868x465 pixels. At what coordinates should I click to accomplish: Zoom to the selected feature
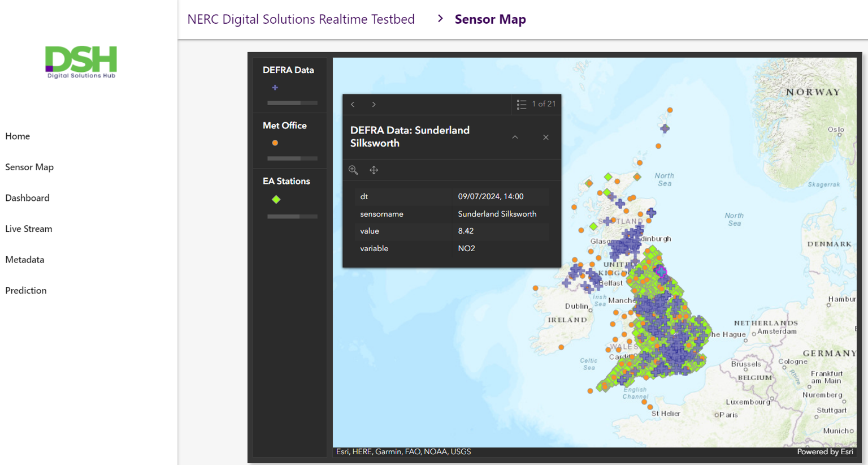point(353,170)
